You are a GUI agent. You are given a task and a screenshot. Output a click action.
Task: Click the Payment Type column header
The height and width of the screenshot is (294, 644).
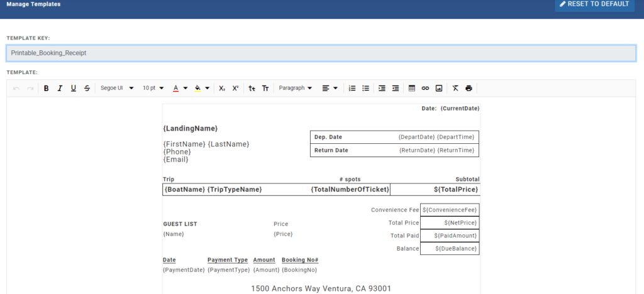[228, 260]
